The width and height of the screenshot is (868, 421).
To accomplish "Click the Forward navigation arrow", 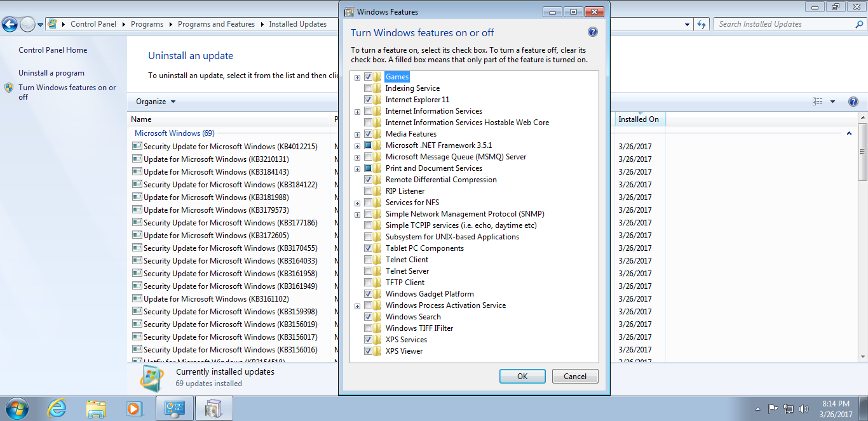I will pyautogui.click(x=27, y=25).
